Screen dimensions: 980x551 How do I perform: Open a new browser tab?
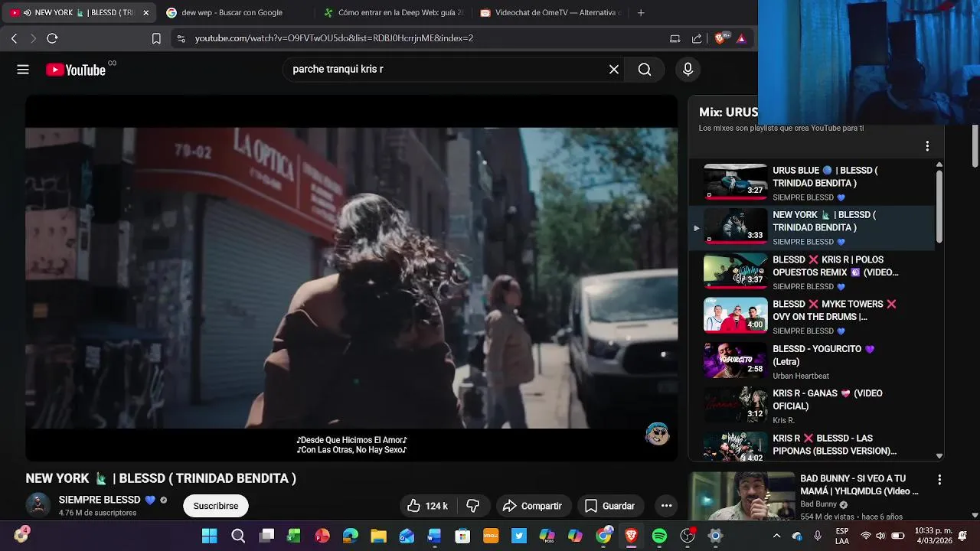click(641, 12)
